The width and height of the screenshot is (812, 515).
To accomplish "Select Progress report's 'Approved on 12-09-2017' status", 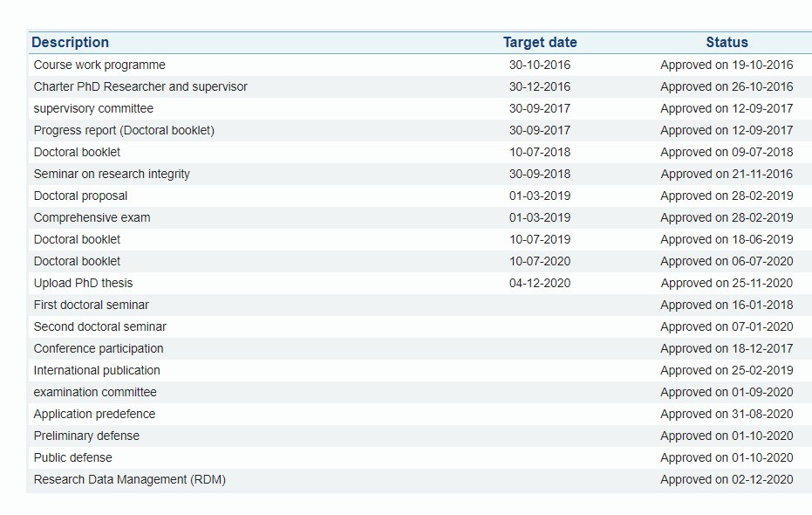I will pos(727,130).
